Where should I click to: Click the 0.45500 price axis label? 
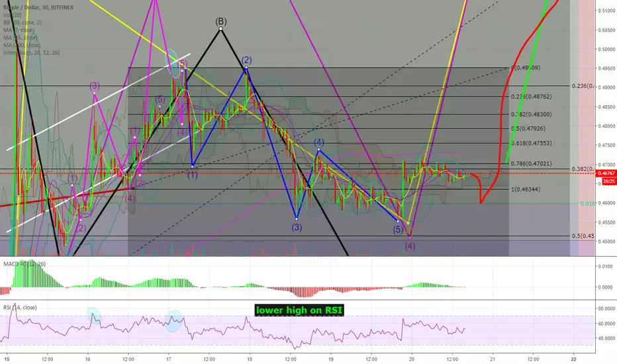coord(606,222)
